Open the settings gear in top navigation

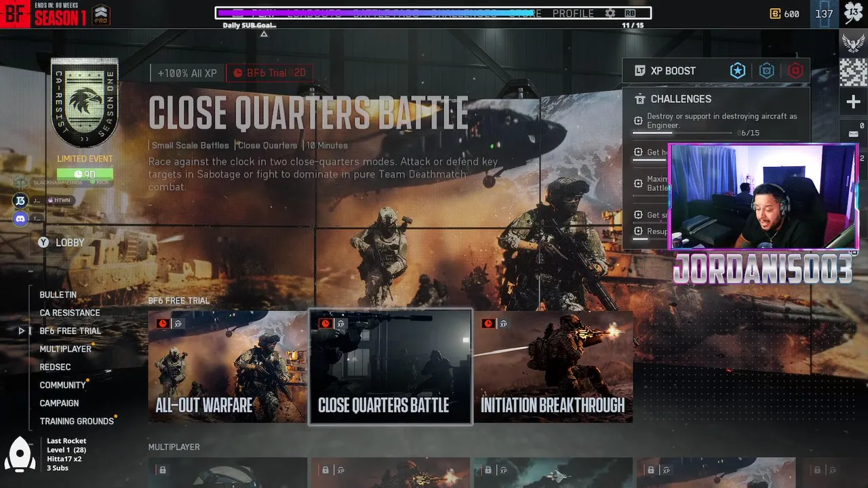click(x=610, y=13)
